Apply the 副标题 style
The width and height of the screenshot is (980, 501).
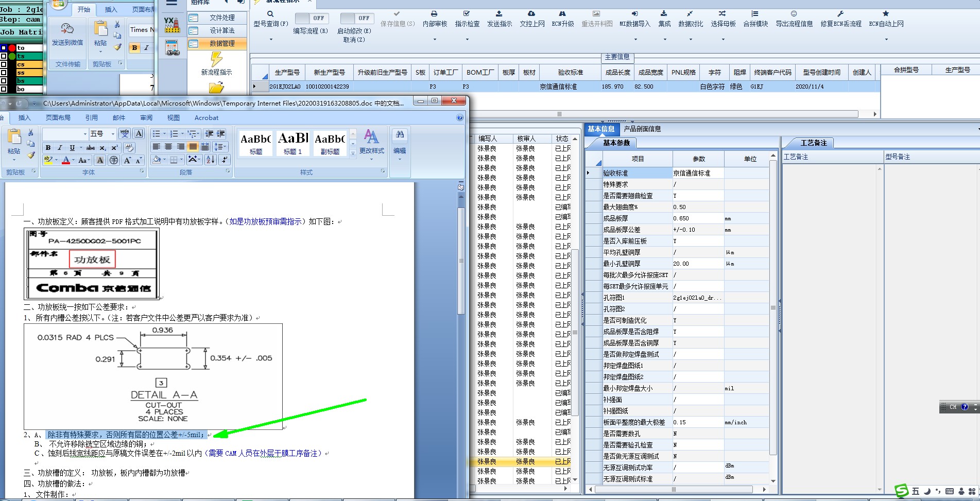pyautogui.click(x=330, y=143)
